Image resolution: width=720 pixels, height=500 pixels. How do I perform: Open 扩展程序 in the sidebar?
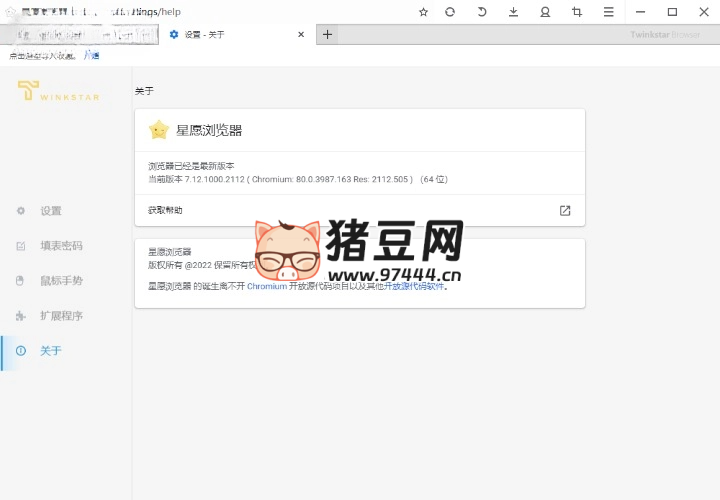tap(61, 316)
